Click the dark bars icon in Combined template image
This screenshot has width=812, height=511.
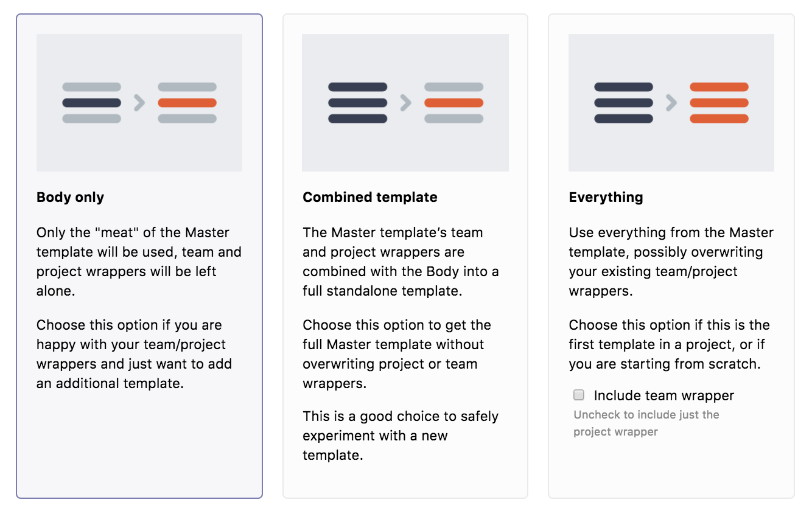pos(357,103)
